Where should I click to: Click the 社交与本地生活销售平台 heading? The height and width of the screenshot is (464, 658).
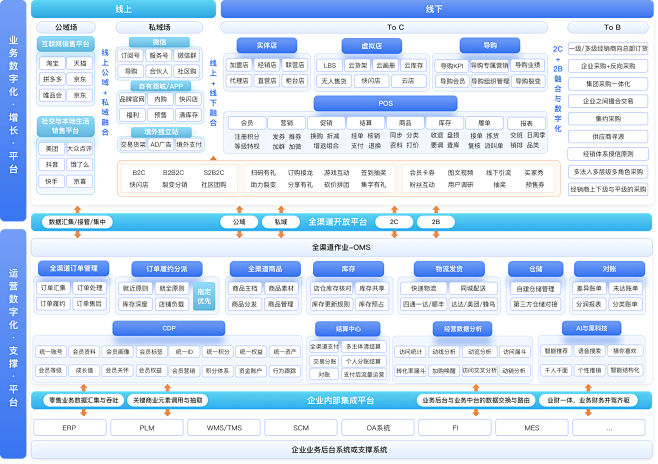[65, 126]
